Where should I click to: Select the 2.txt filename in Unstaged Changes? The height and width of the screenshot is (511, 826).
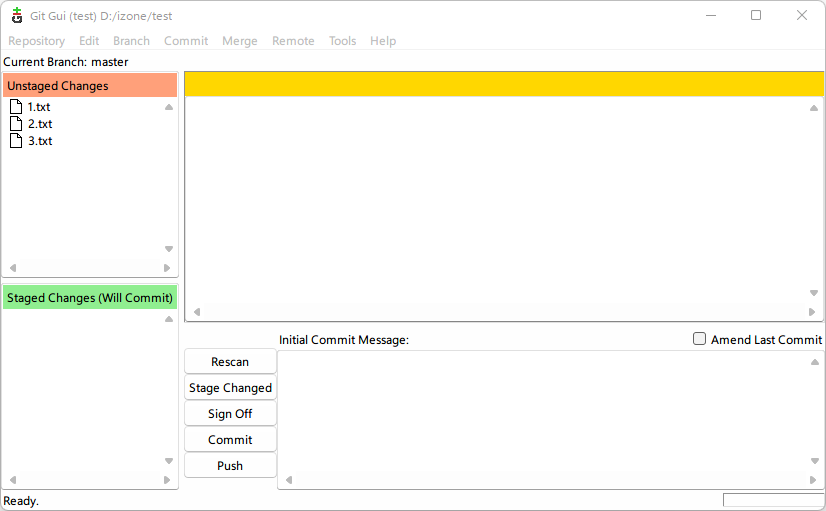pos(40,124)
